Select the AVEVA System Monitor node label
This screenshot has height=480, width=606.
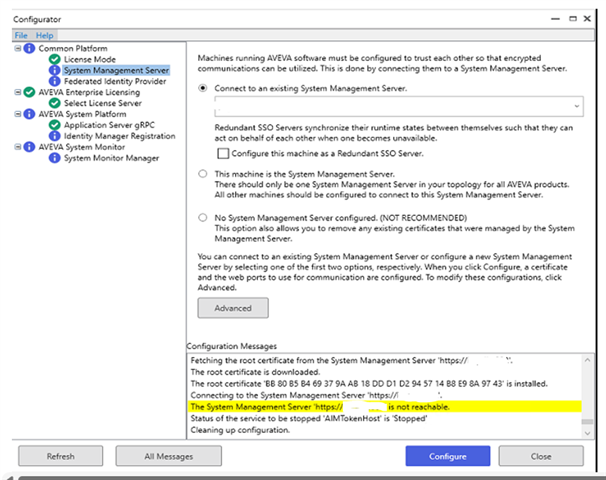[82, 147]
